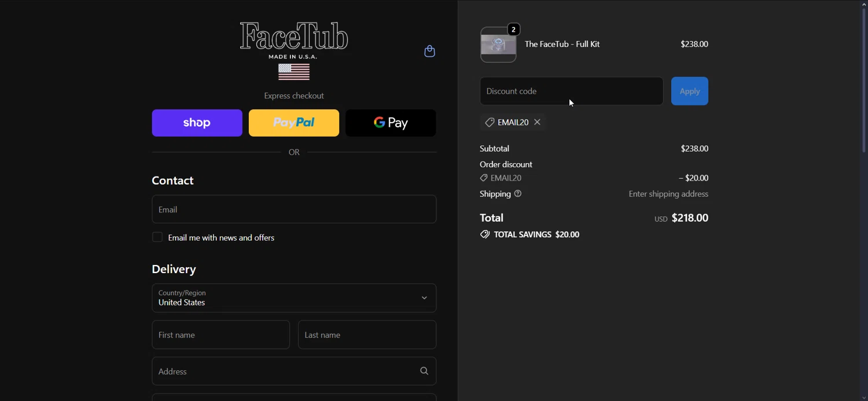Click the Enter shipping address text
Image resolution: width=868 pixels, height=401 pixels.
tap(668, 194)
